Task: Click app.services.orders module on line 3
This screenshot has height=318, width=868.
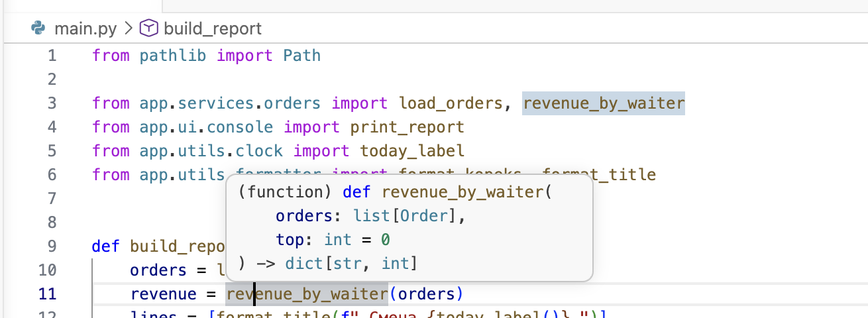Action: pos(231,103)
